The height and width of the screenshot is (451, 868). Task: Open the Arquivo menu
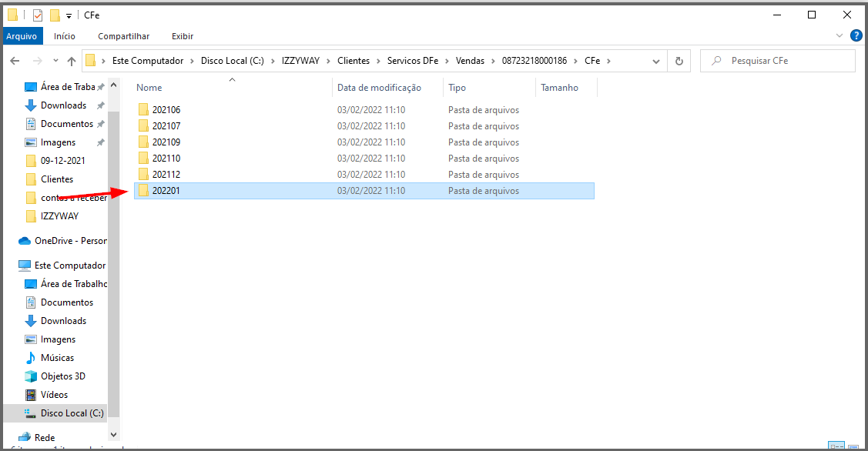click(x=22, y=36)
